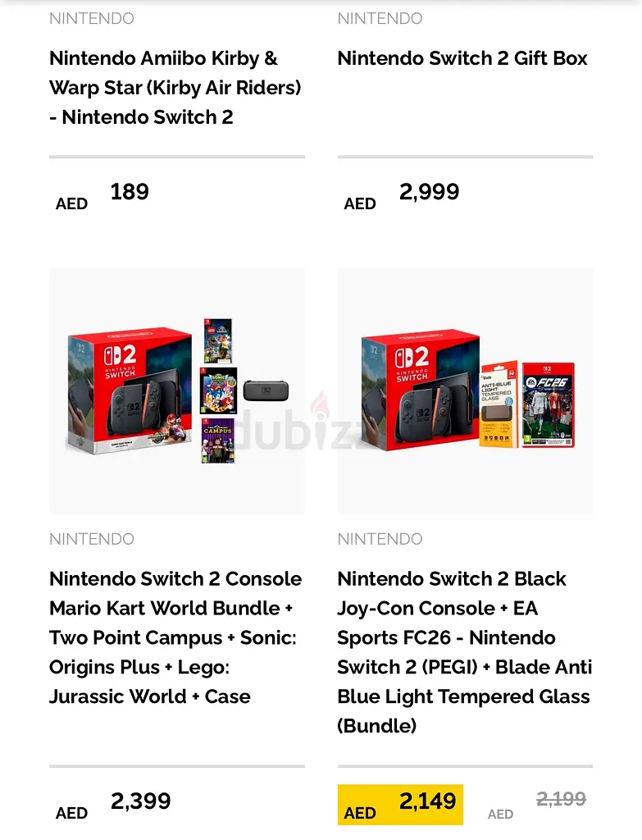Viewport: 642px width, 840px height.
Task: Click the EA FC26 game cover
Action: click(x=549, y=405)
